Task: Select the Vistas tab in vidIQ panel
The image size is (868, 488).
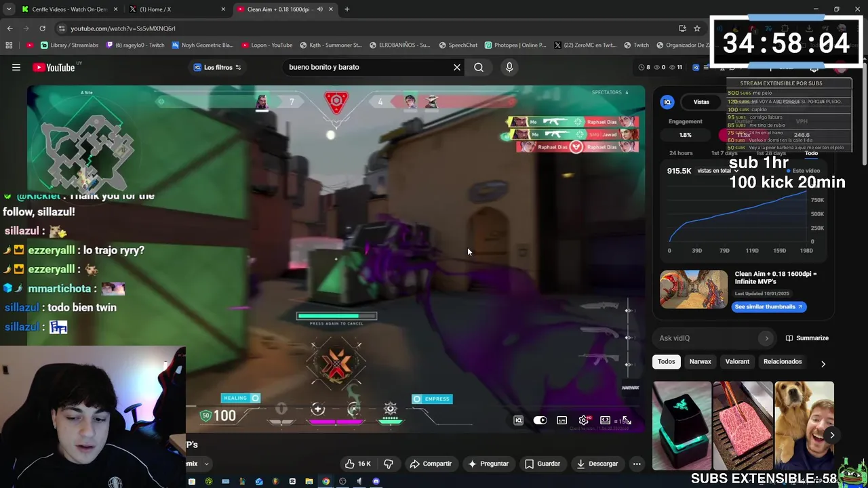Action: [x=701, y=102]
